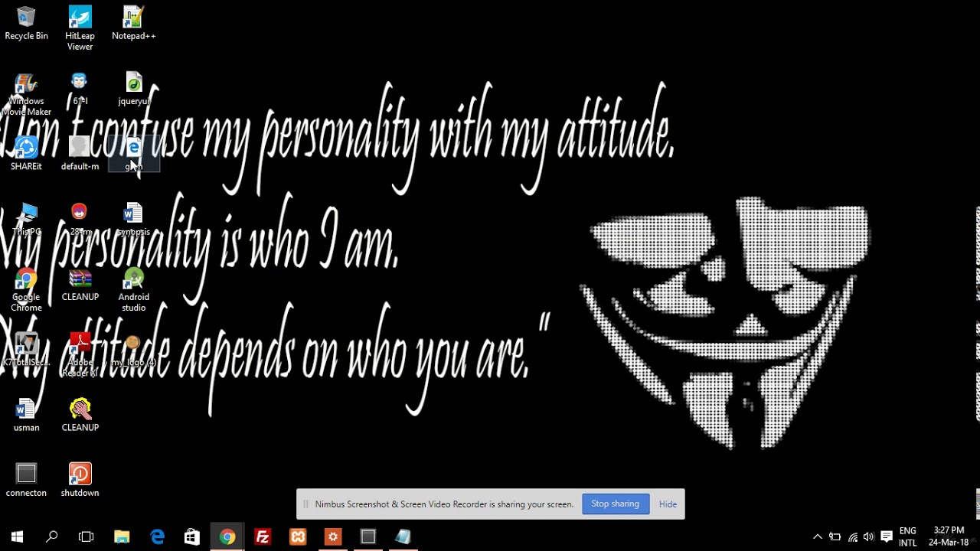Select the Windows Movie Maker desktop icon

point(26,95)
